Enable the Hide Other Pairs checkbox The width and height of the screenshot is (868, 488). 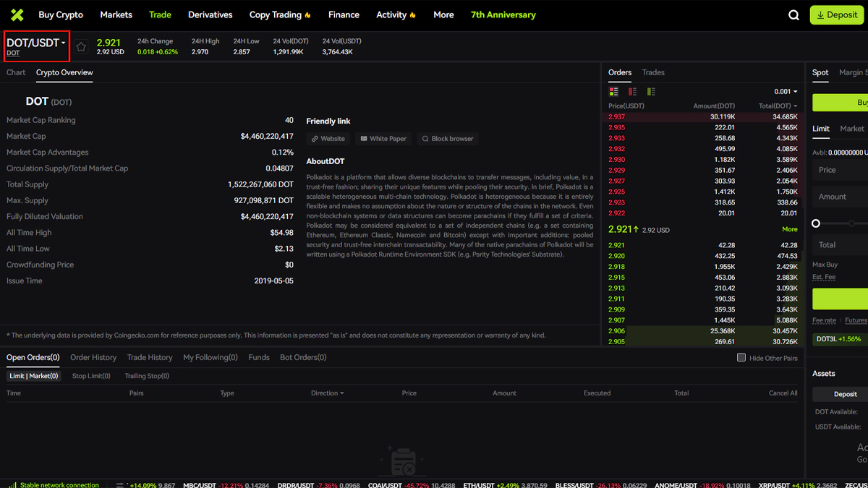point(741,358)
